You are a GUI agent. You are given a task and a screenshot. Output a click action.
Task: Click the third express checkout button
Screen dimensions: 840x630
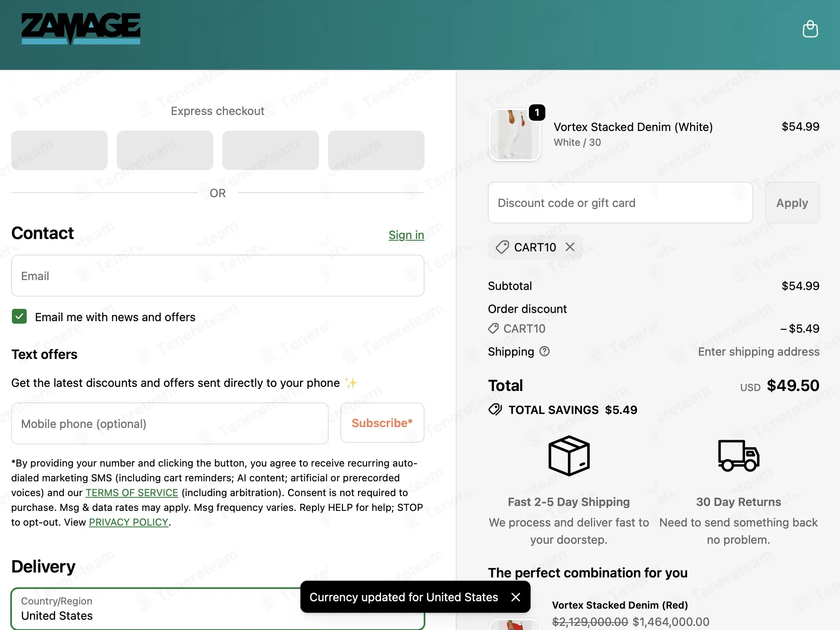pos(270,150)
